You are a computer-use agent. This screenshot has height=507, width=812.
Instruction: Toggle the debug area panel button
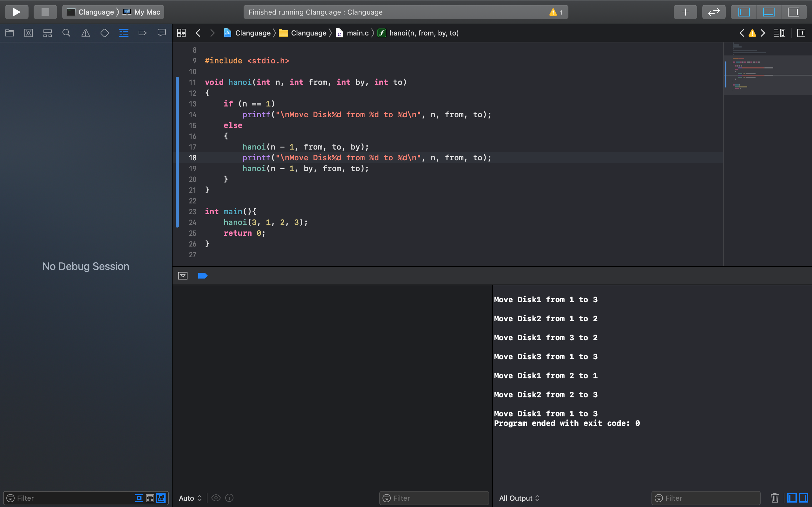tap(769, 12)
